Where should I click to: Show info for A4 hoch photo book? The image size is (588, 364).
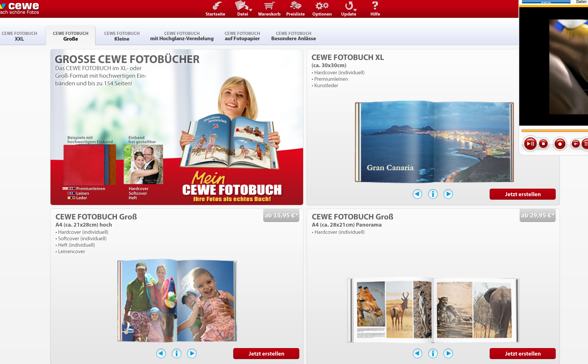click(177, 353)
